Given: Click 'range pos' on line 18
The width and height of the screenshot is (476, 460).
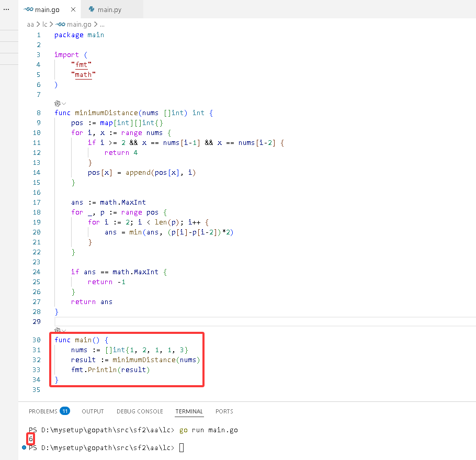Looking at the screenshot, I should (140, 212).
